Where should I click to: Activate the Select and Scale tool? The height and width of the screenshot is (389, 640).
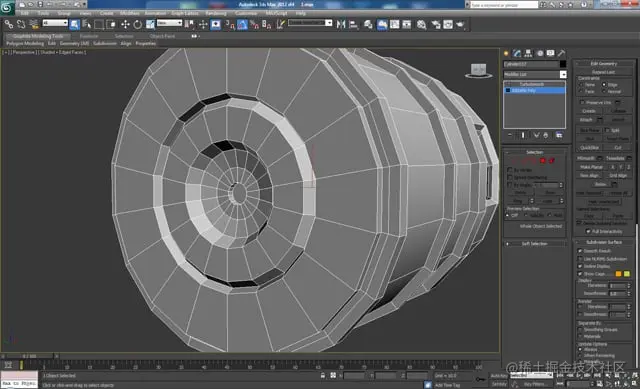[x=150, y=24]
